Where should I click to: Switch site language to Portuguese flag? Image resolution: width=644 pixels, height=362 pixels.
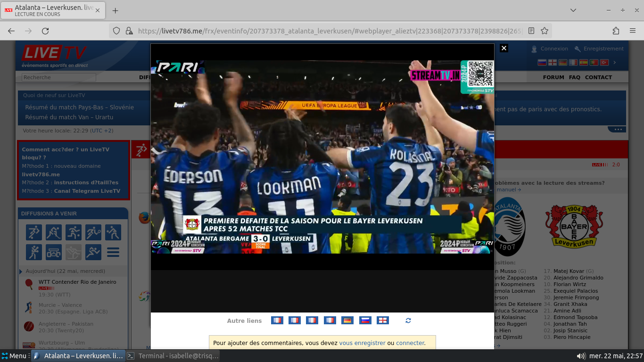click(594, 62)
